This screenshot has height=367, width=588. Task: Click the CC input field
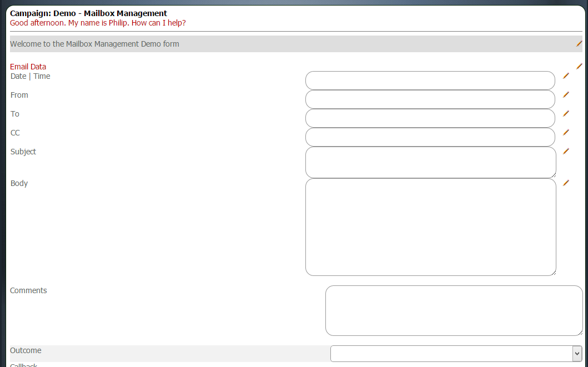pyautogui.click(x=430, y=137)
